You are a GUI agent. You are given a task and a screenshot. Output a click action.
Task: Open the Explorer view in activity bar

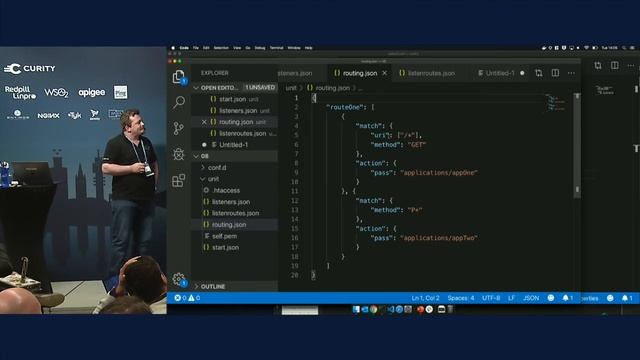coord(179,76)
